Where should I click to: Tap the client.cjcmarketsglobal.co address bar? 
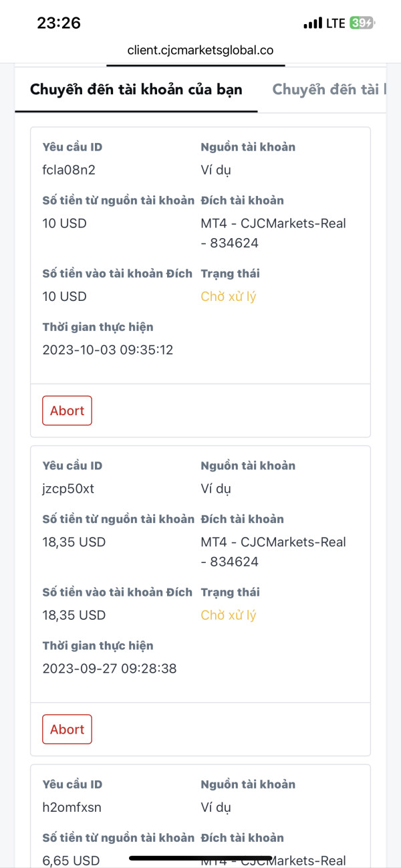coord(200,50)
